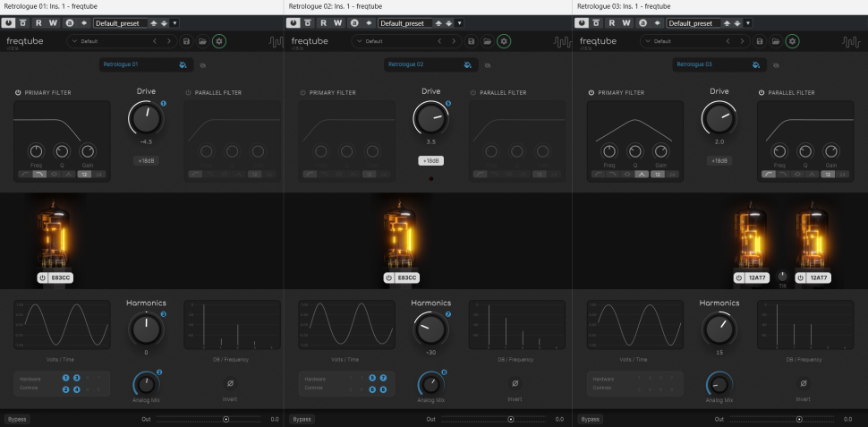Click save preset icon in Retrologue 01 freqtube

[186, 41]
